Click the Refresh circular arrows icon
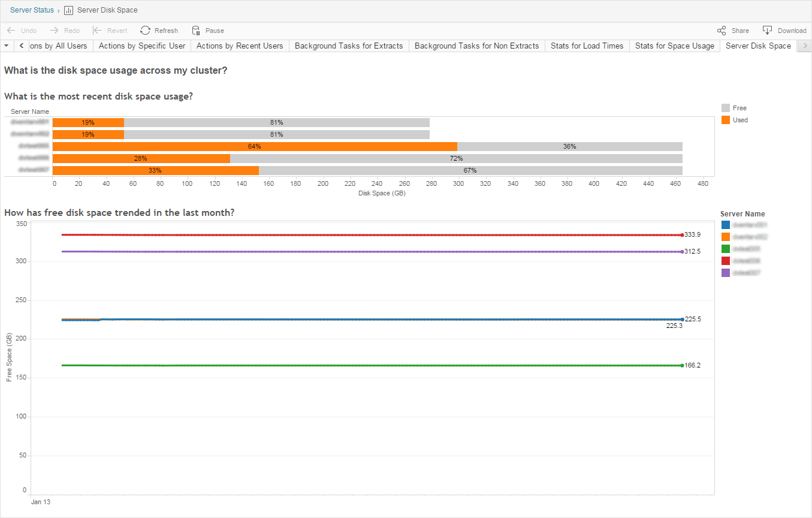Viewport: 812px width, 518px height. [145, 31]
